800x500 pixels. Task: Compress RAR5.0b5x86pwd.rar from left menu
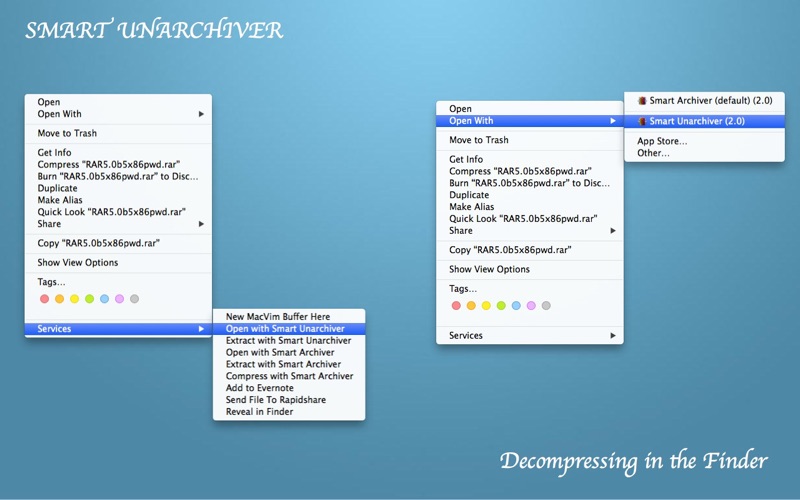click(x=118, y=164)
